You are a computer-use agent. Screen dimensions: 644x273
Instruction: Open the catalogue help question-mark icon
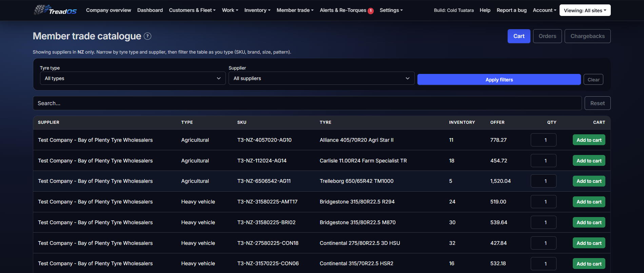tap(148, 36)
